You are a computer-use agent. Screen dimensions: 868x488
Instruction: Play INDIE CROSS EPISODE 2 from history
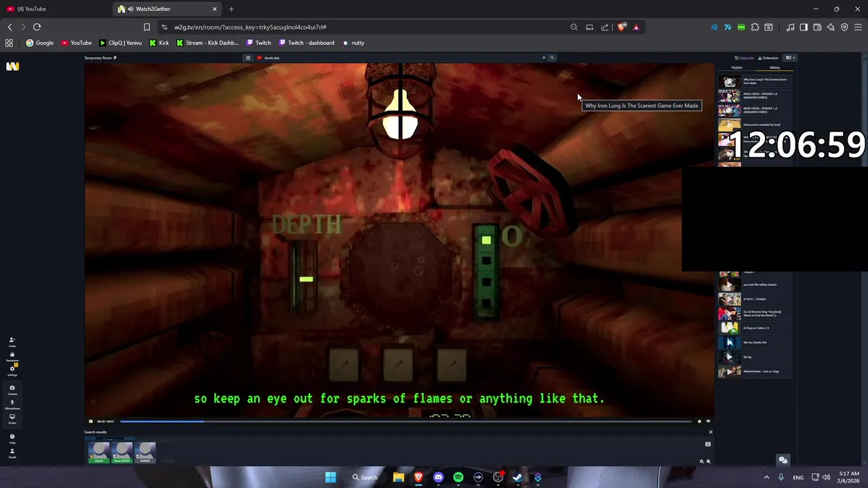click(754, 96)
